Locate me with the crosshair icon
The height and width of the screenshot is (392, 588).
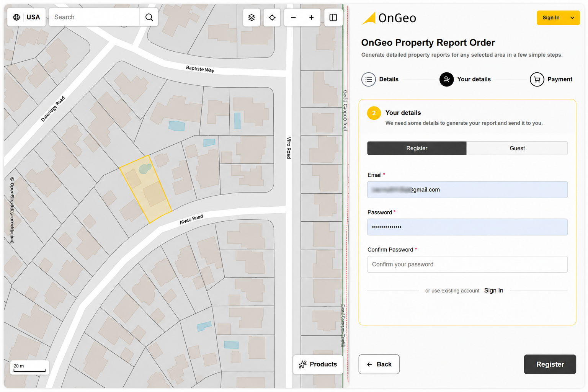tap(272, 18)
